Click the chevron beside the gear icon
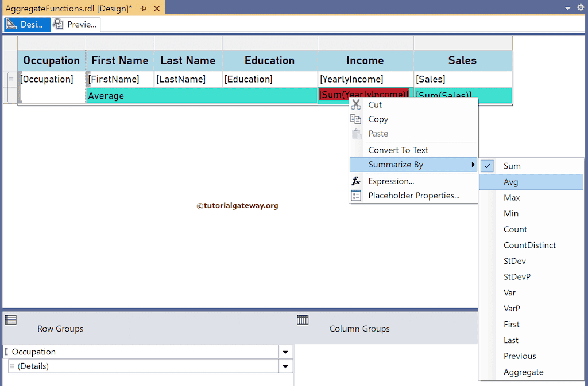The height and width of the screenshot is (386, 588). (x=567, y=7)
